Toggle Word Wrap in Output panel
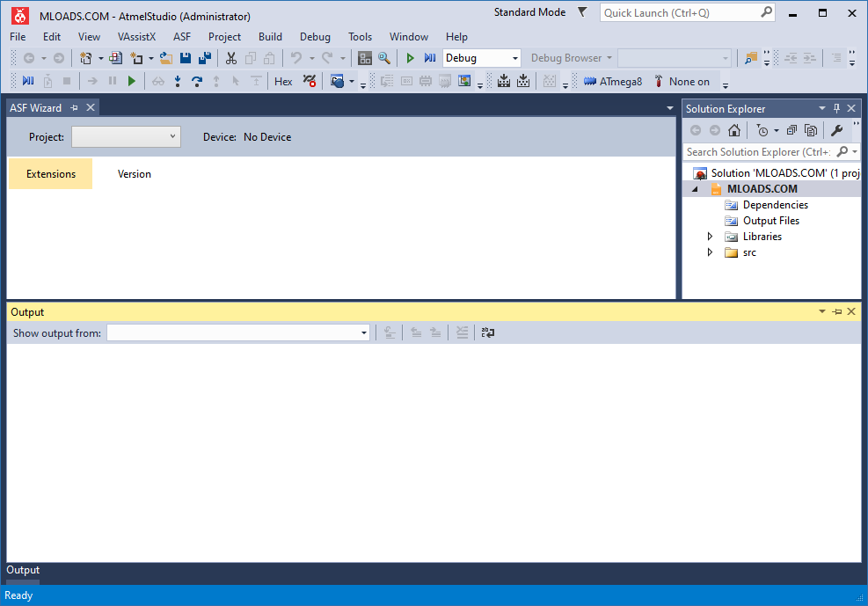The width and height of the screenshot is (868, 606). pyautogui.click(x=488, y=332)
